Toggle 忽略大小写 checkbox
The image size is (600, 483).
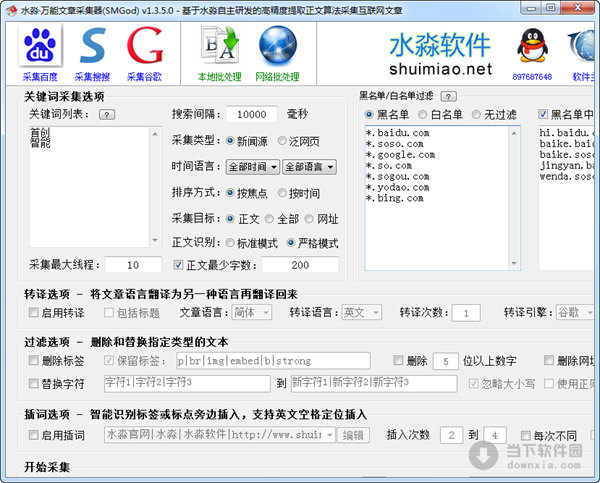tap(474, 383)
